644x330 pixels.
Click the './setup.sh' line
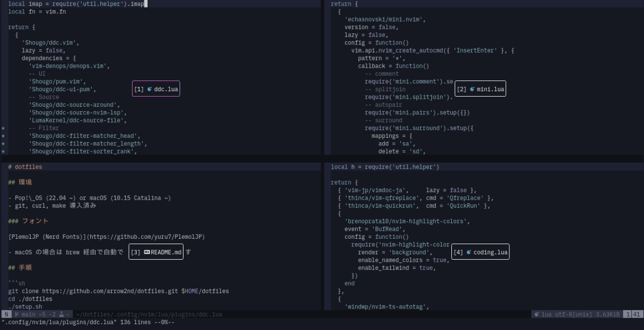[25, 307]
